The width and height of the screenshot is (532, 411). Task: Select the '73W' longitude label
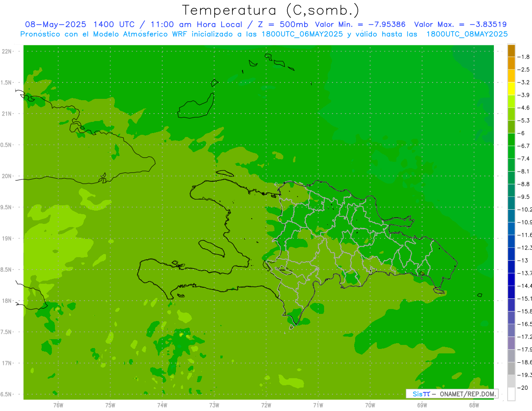point(214,405)
